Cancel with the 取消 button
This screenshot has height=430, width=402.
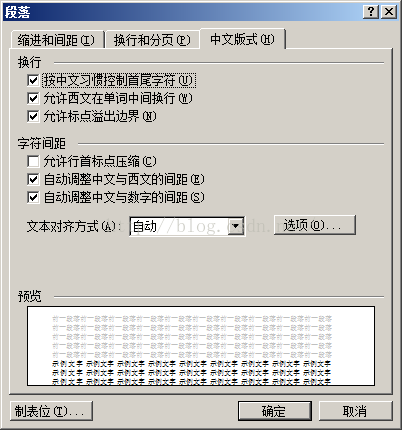tap(355, 411)
